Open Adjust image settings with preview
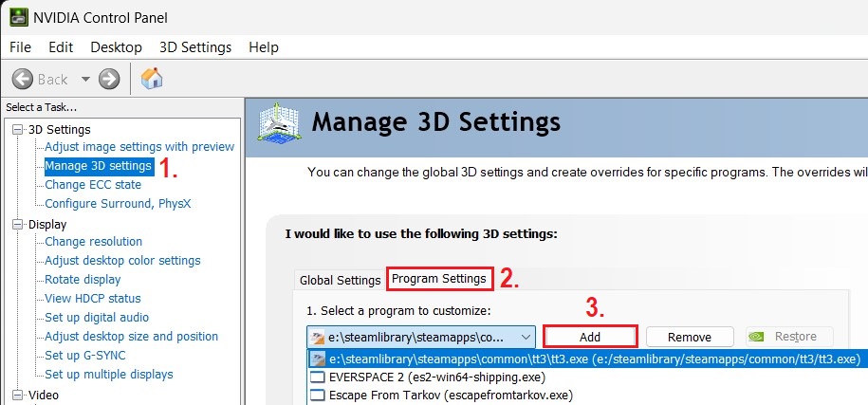Viewport: 868px width, 405px height. [x=139, y=147]
